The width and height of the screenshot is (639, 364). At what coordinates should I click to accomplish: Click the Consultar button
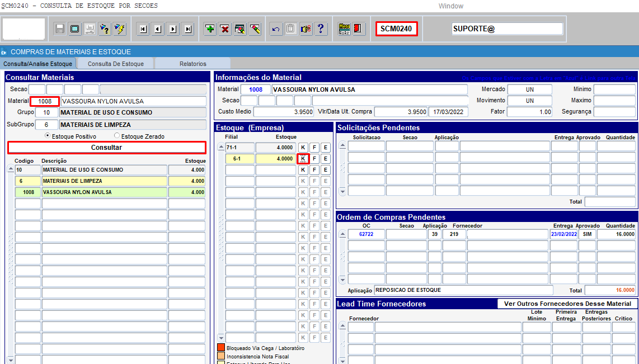106,148
